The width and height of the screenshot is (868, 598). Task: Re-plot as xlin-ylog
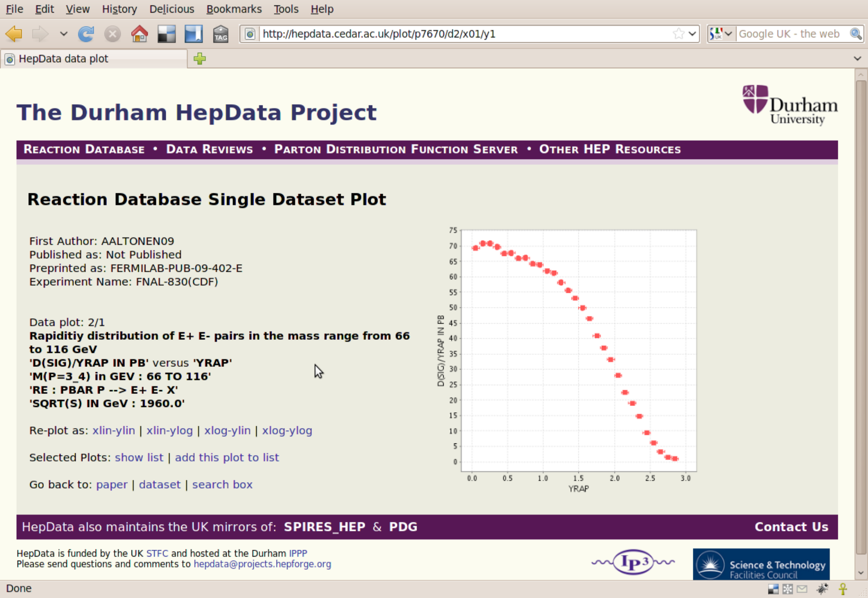[x=169, y=430]
